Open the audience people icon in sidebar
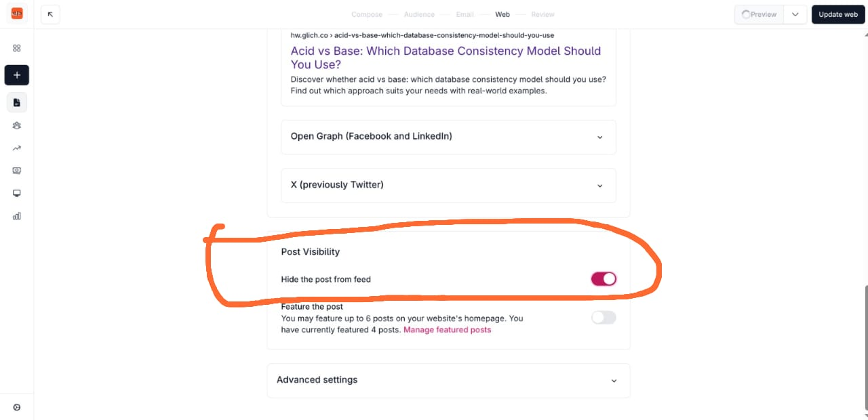This screenshot has width=868, height=420. point(17,125)
